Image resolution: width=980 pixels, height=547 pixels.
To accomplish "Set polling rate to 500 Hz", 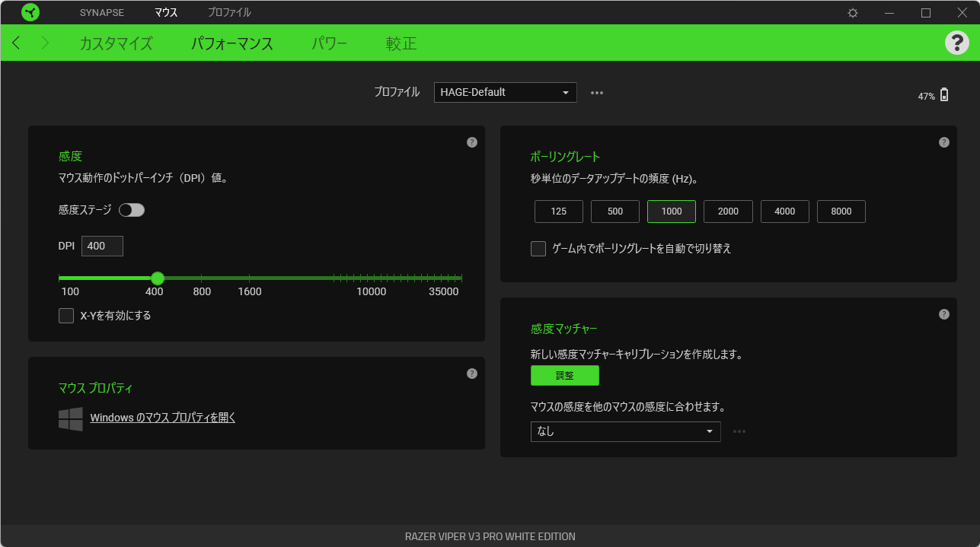I will tap(615, 211).
